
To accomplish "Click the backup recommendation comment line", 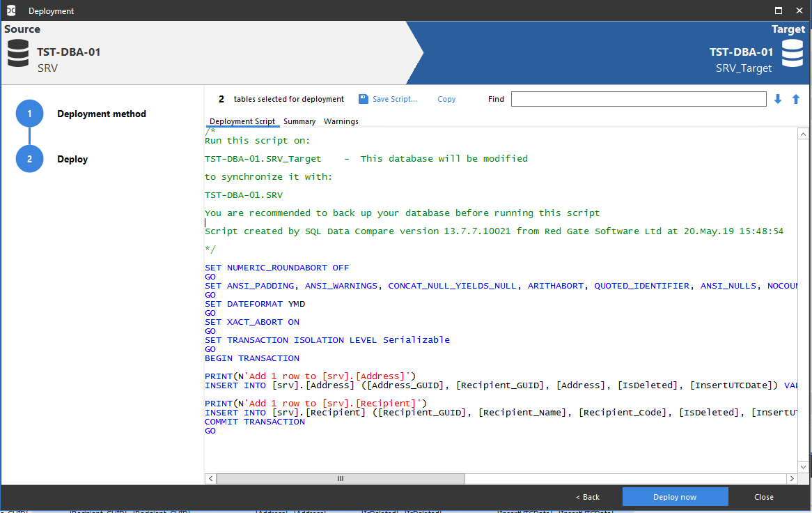I will 403,213.
